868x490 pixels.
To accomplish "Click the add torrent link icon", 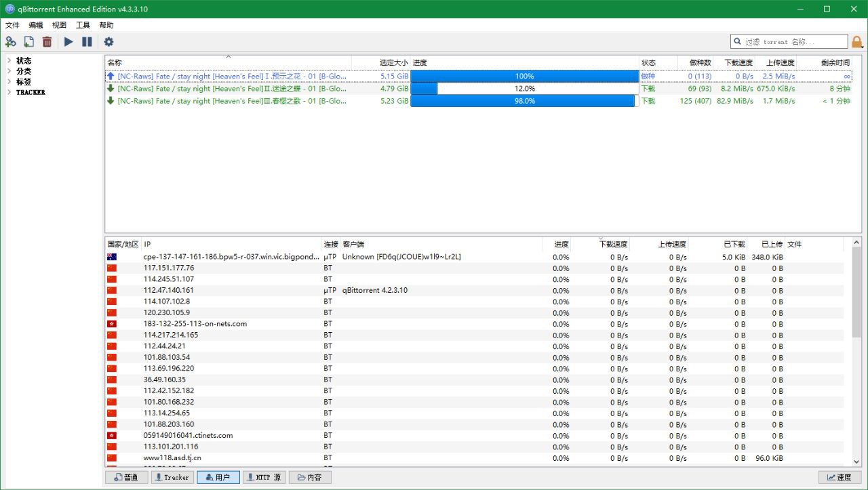I will pos(10,42).
